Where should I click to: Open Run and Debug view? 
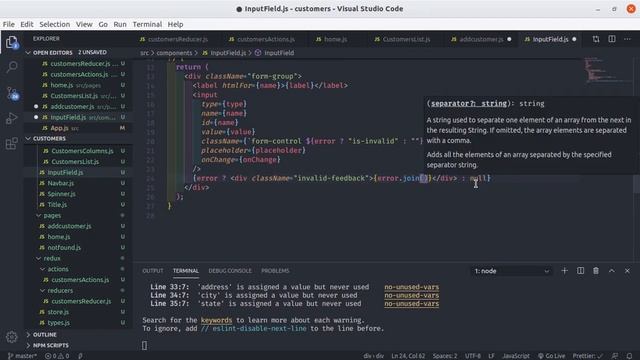[11, 118]
